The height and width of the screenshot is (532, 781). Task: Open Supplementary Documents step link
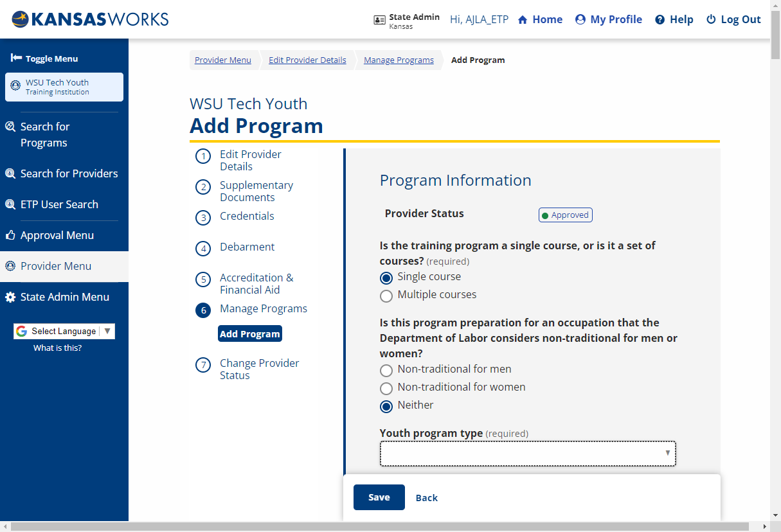point(256,191)
